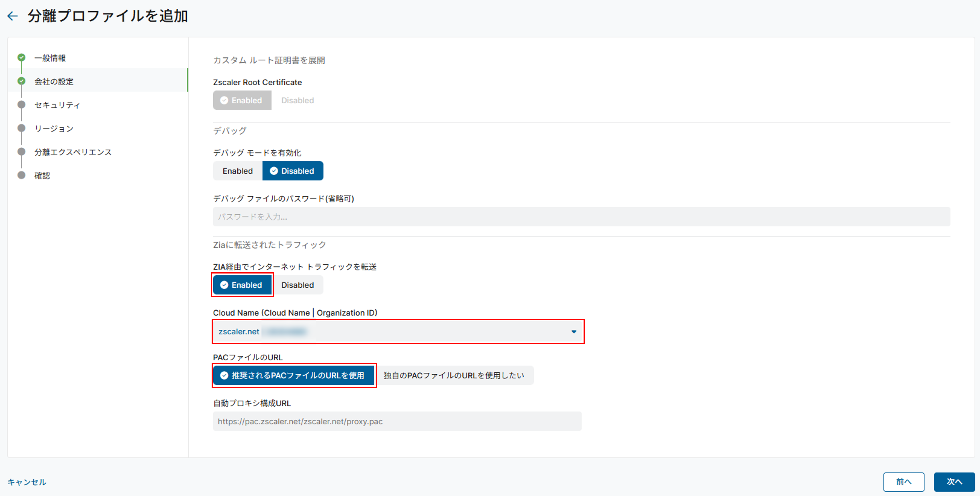Go to セキュリティ step in sidebar

click(57, 105)
